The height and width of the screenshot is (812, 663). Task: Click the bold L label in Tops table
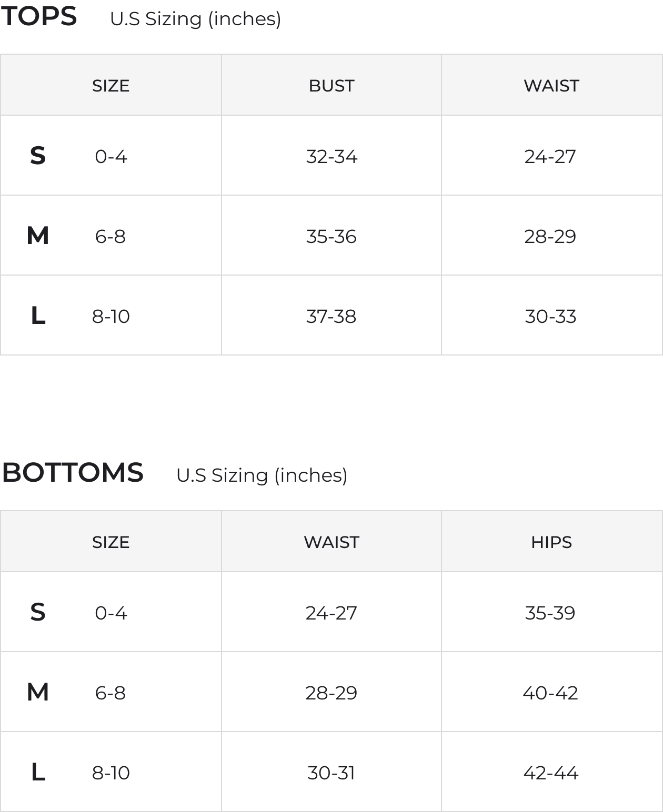38,316
